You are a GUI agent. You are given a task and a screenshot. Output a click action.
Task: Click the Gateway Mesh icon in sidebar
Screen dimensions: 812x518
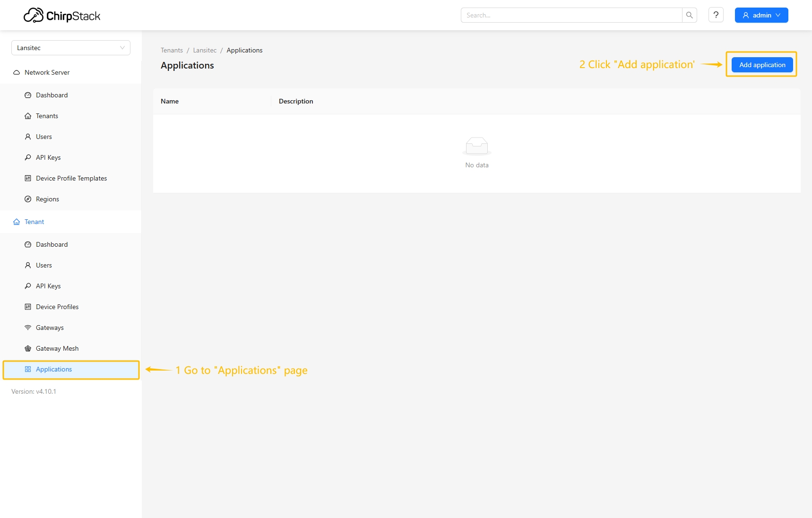coord(28,348)
